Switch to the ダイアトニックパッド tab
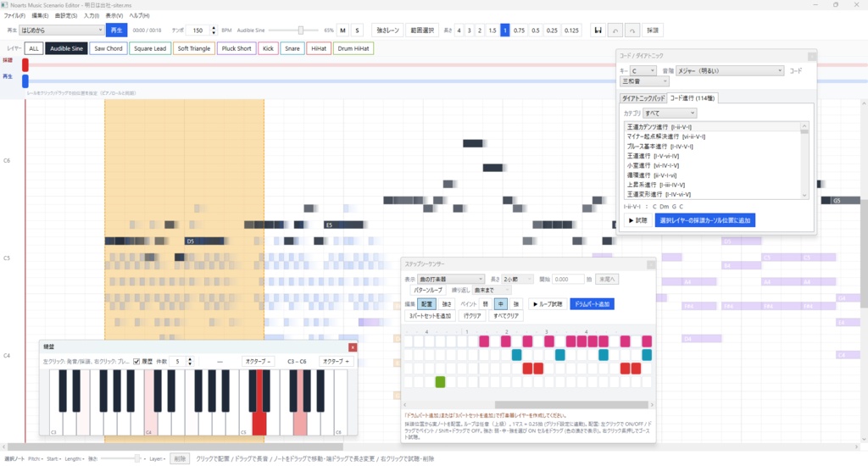This screenshot has height=466, width=868. point(643,98)
